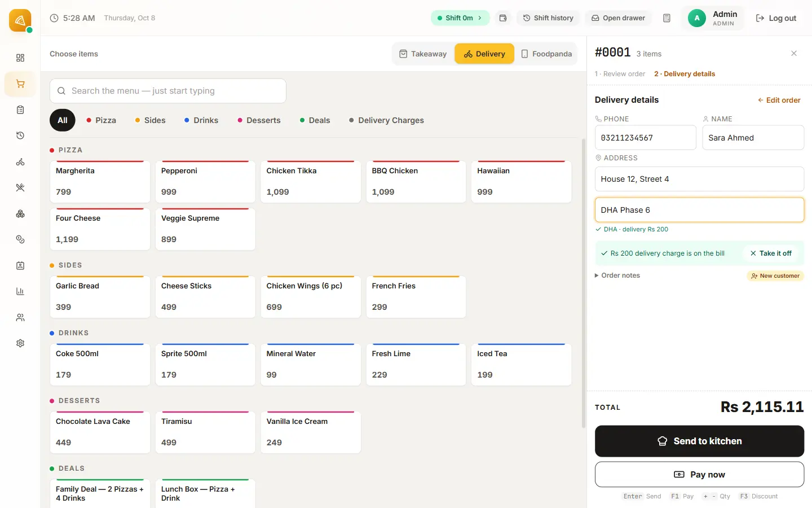Screen dimensions: 812x508
Task: Click the wallet icon in top bar
Action: [503, 18]
